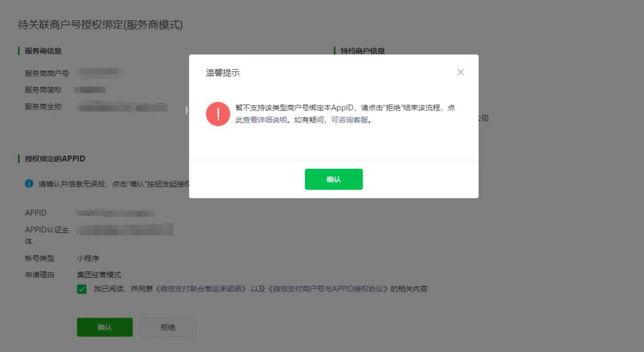Open the 查看详细说明 link
The height and width of the screenshot is (352, 644).
[x=264, y=120]
